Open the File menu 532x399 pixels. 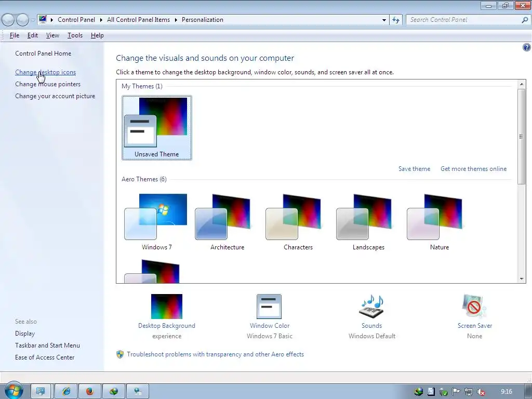tap(14, 35)
